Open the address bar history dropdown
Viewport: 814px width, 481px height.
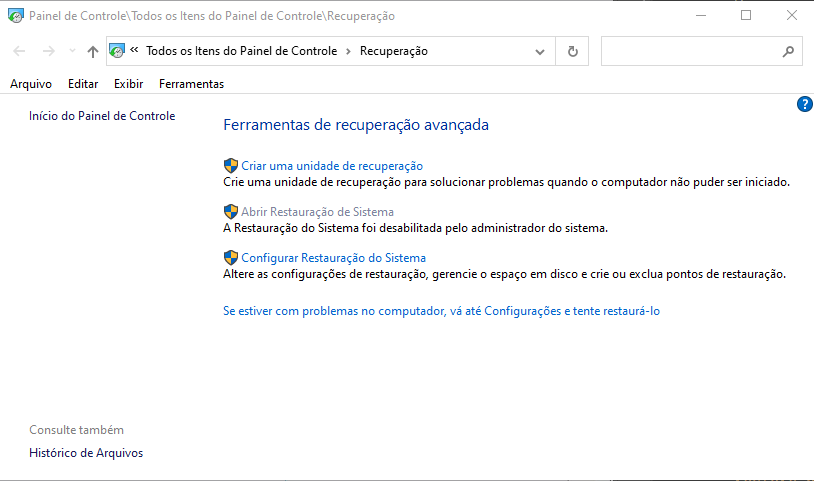click(x=541, y=51)
